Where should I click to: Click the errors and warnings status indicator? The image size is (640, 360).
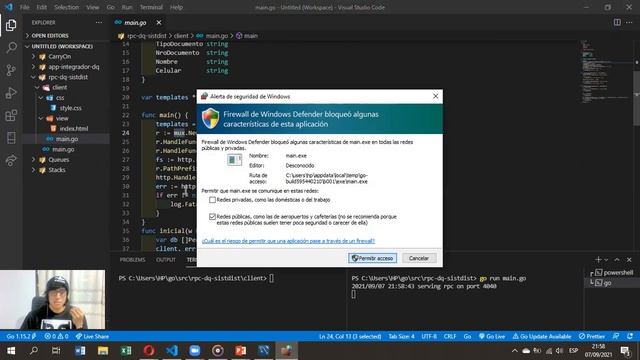pyautogui.click(x=56, y=337)
